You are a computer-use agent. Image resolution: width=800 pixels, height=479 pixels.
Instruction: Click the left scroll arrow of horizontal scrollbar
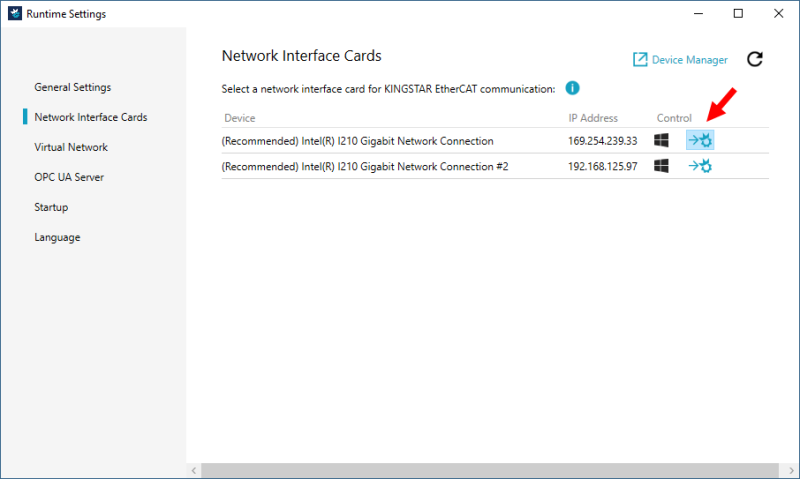[x=193, y=470]
